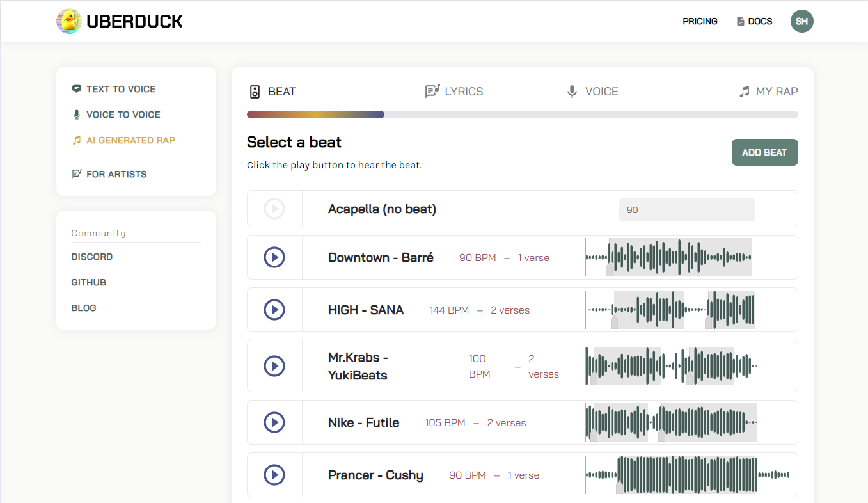This screenshot has width=868, height=503.
Task: Play the Mr.Krabs - YukiBeats beat
Action: (274, 366)
